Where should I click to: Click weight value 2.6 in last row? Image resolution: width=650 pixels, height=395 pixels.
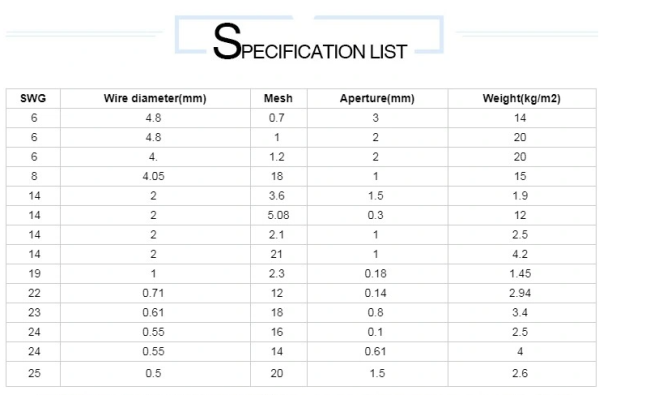click(520, 373)
